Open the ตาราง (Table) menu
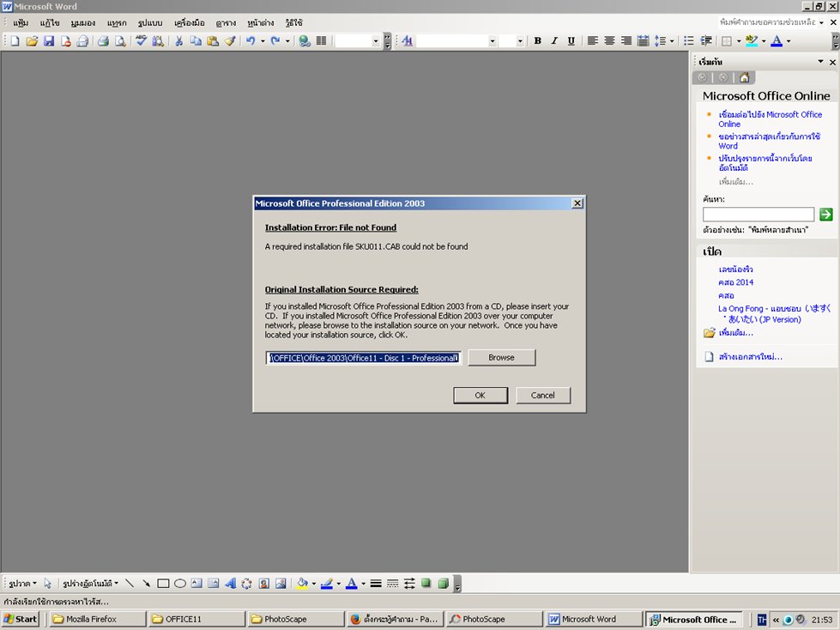Viewport: 840px width, 630px height. 226,22
